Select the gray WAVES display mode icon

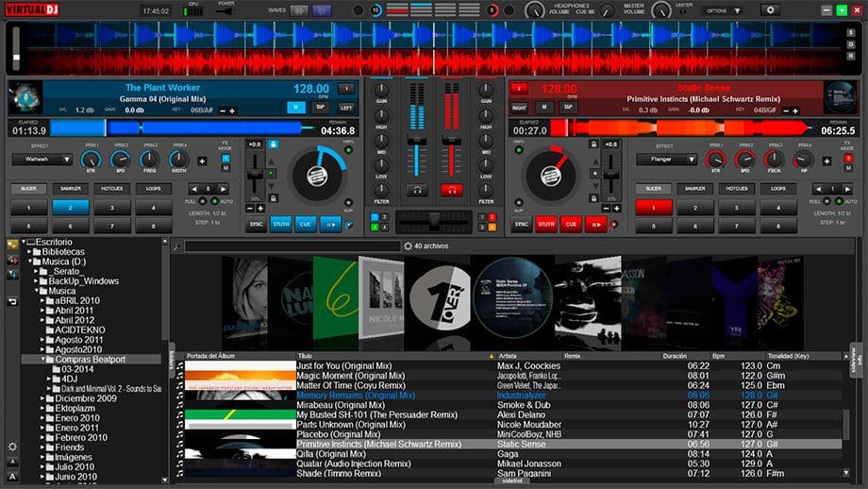click(299, 10)
